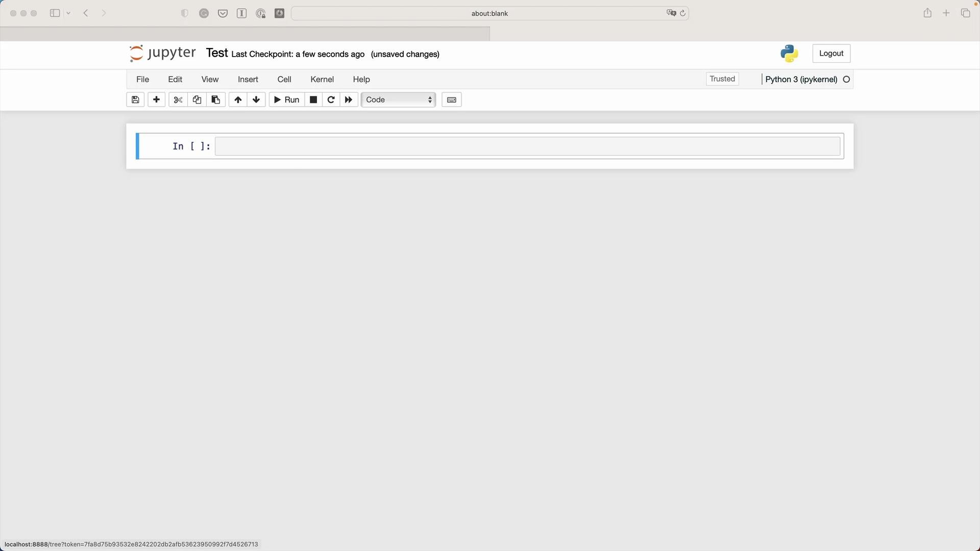The image size is (980, 551).
Task: Go back in Safari history
Action: click(x=86, y=13)
